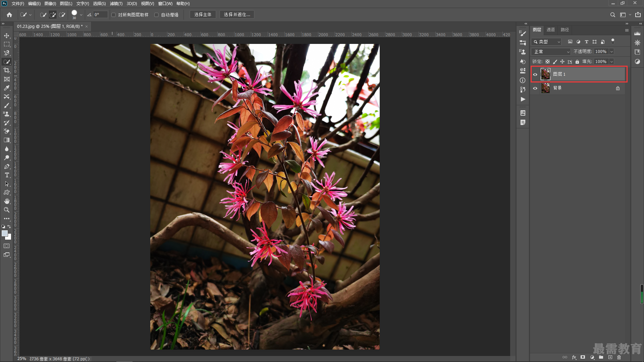Open 文件(F) menu
644x362 pixels.
coord(18,4)
